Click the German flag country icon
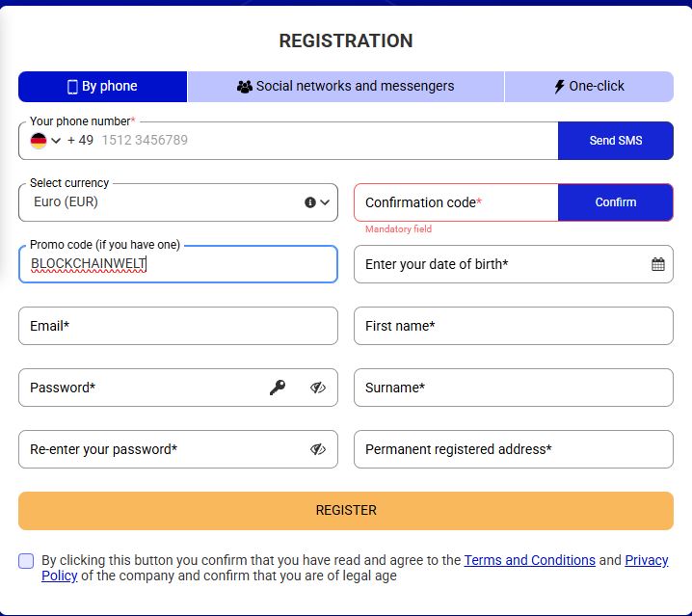 pyautogui.click(x=39, y=141)
